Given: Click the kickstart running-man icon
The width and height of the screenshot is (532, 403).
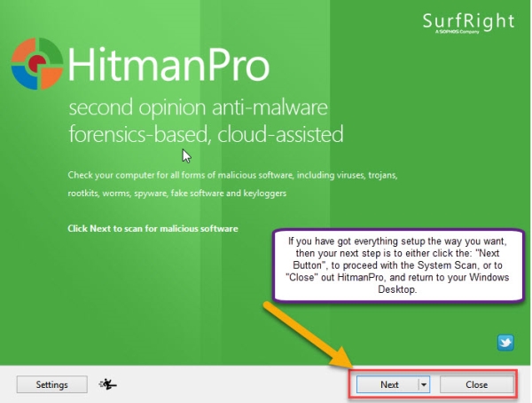Looking at the screenshot, I should (x=108, y=384).
